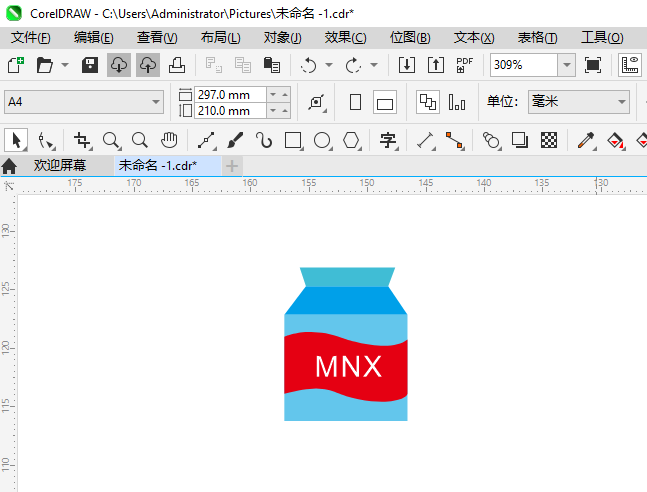The image size is (647, 492).
Task: Select the Interactive Fill bucket tool
Action: [616, 141]
